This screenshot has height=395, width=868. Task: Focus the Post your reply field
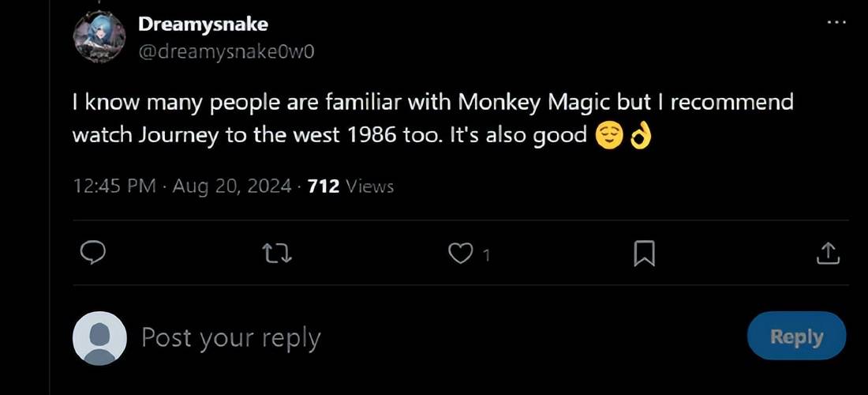pos(231,337)
